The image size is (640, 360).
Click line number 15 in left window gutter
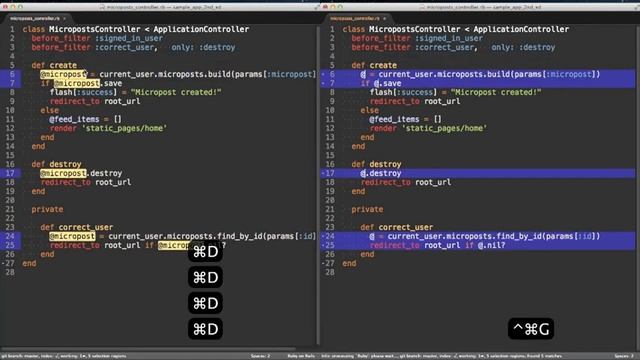pyautogui.click(x=10, y=155)
